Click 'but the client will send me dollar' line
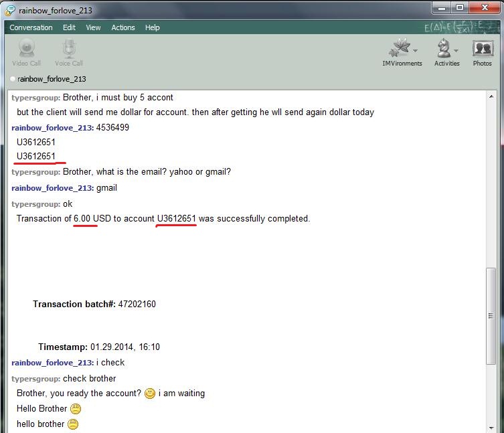This screenshot has height=433, width=504. [x=195, y=112]
